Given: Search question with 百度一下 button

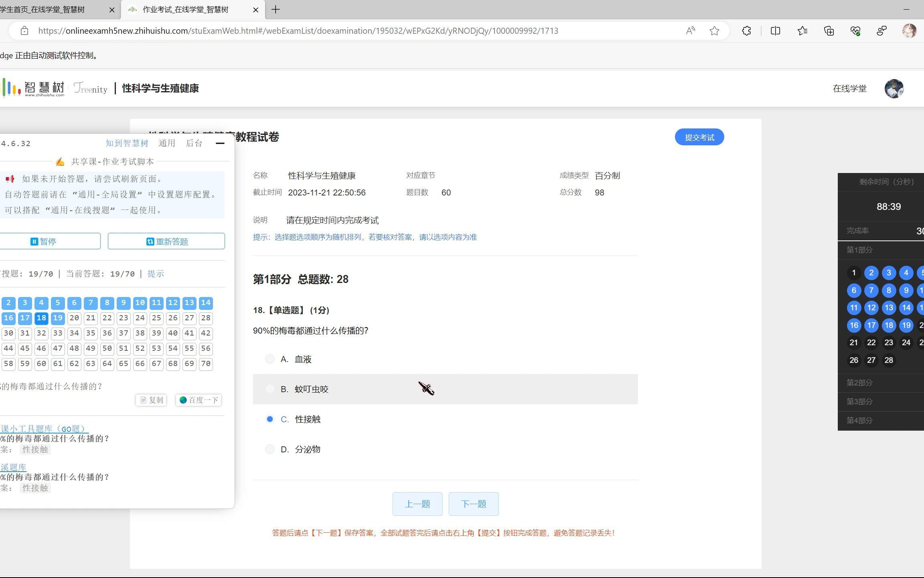Looking at the screenshot, I should 199,400.
